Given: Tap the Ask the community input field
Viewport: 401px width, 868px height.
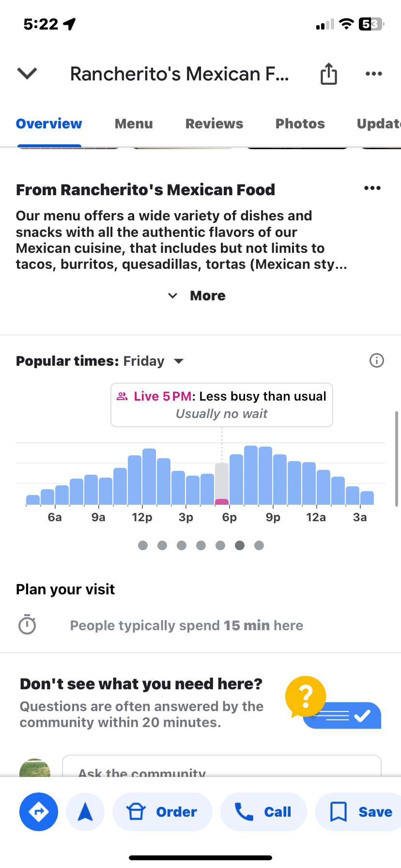Looking at the screenshot, I should 221,767.
